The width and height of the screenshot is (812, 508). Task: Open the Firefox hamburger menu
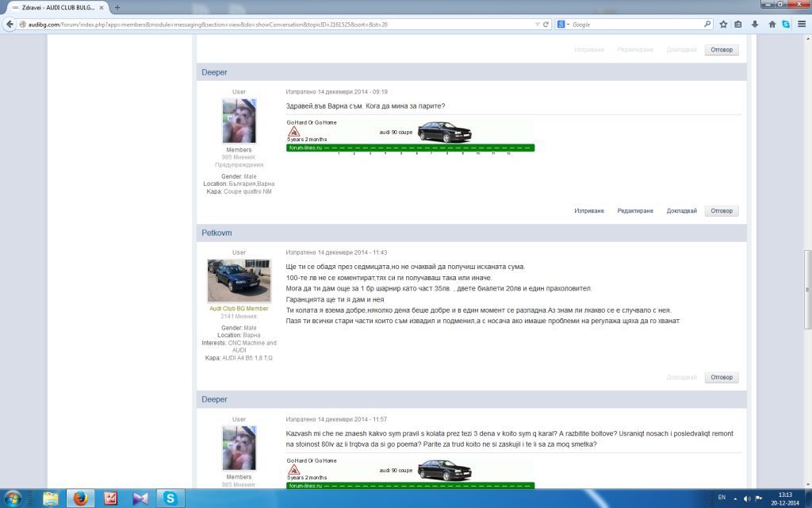(x=801, y=25)
